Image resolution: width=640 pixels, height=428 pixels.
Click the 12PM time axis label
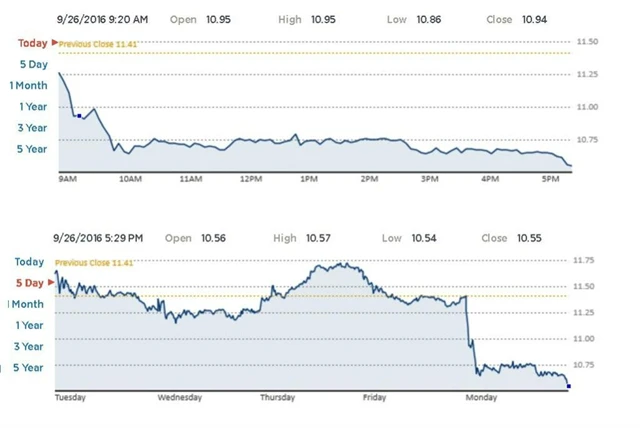(x=251, y=179)
